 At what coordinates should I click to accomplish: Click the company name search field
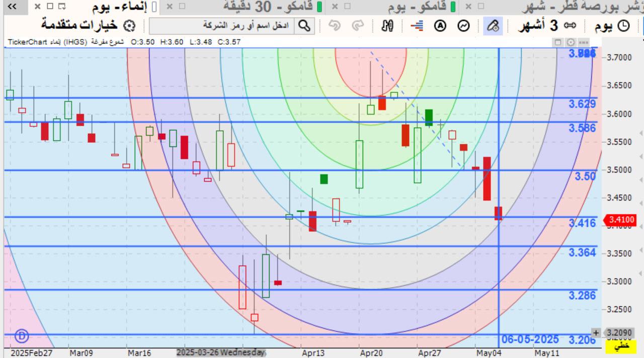pyautogui.click(x=222, y=26)
